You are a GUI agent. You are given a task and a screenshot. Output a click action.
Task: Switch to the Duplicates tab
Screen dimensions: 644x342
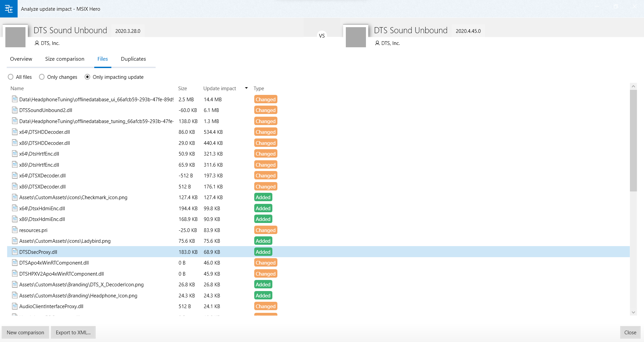[x=133, y=59]
